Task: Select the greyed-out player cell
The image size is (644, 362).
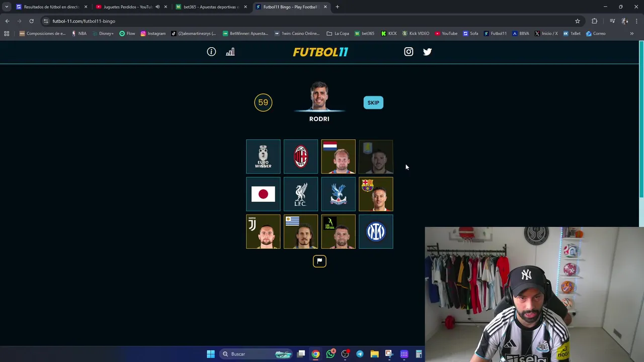Action: coord(376,156)
